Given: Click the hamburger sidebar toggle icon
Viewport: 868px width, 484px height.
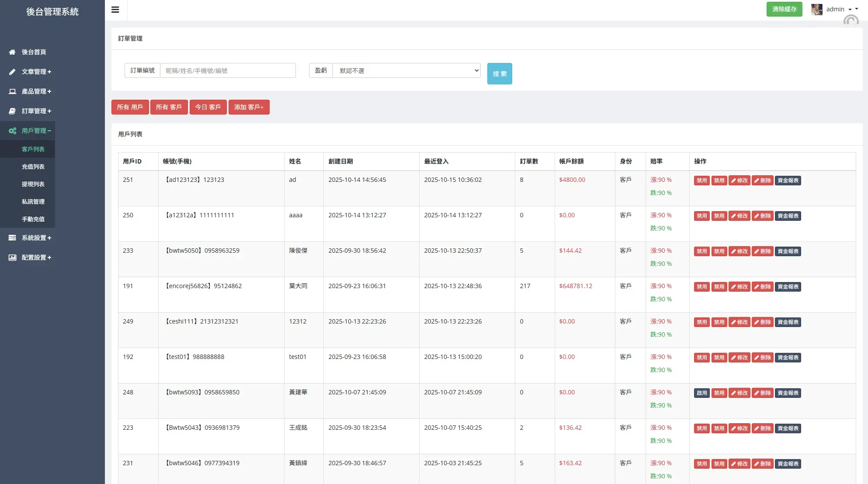Looking at the screenshot, I should [x=115, y=10].
